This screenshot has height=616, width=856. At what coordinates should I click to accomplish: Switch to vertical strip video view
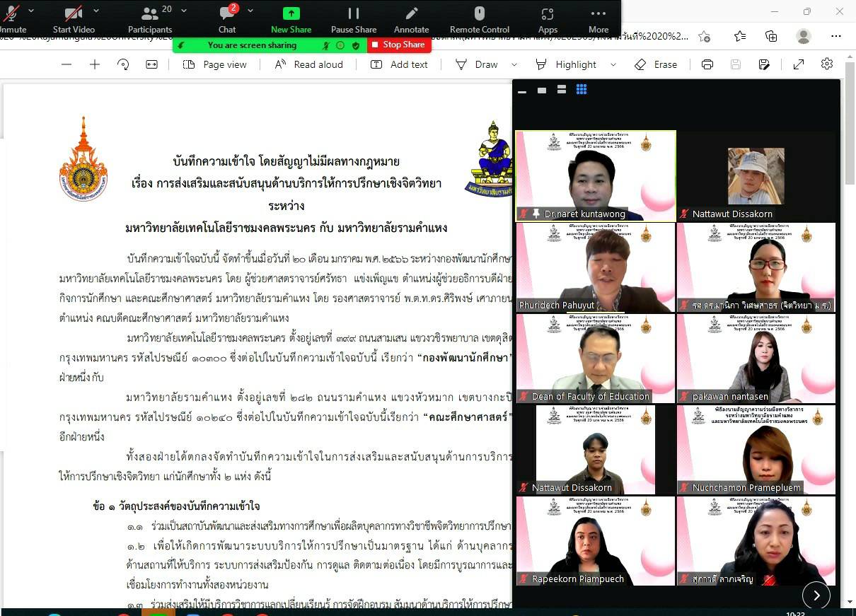tap(562, 90)
